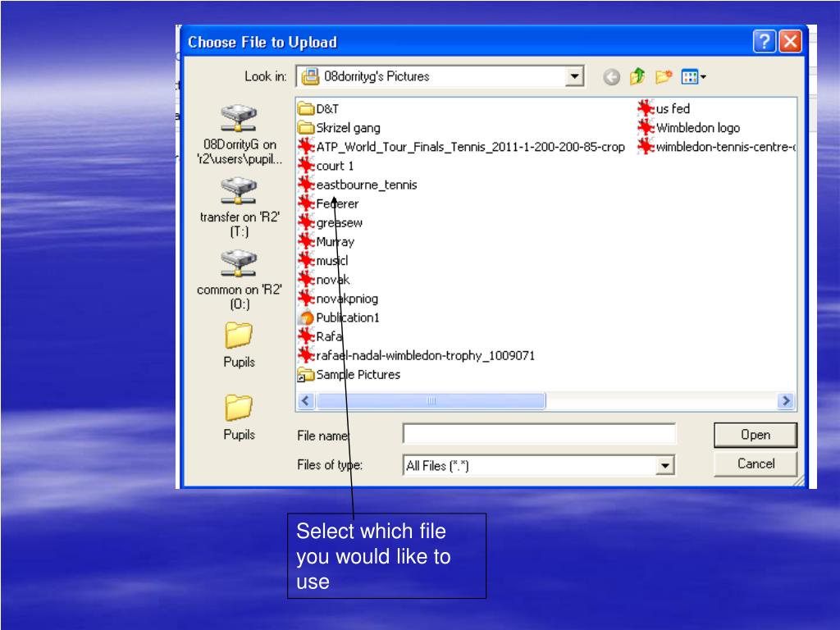Click the Cancel button

(756, 463)
